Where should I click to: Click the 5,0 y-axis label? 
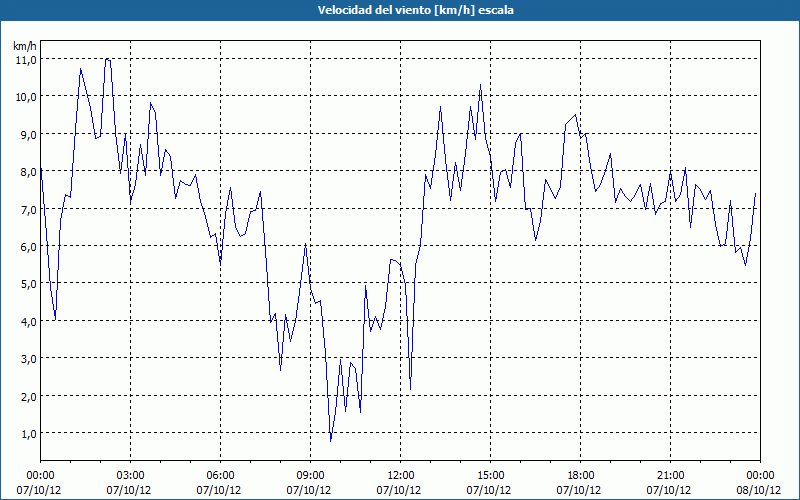click(28, 284)
